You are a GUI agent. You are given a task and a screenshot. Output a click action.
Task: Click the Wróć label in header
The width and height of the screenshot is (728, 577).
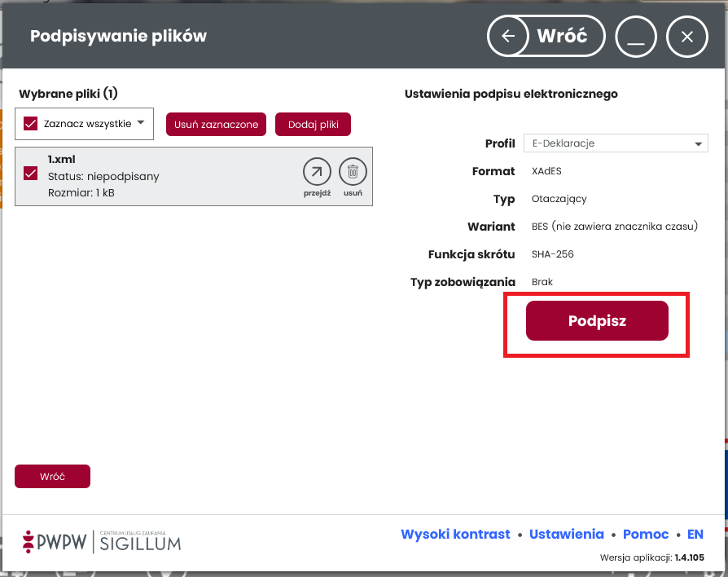562,37
